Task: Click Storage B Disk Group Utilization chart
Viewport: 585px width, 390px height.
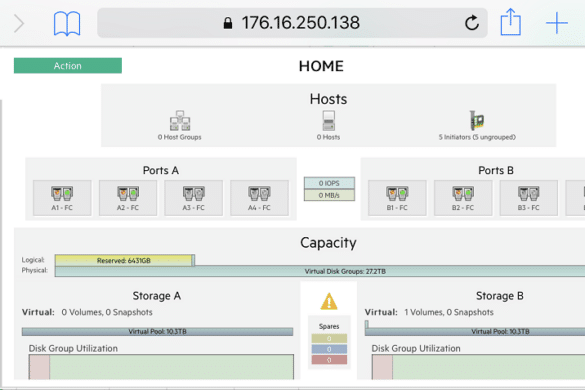Action: tap(478, 367)
